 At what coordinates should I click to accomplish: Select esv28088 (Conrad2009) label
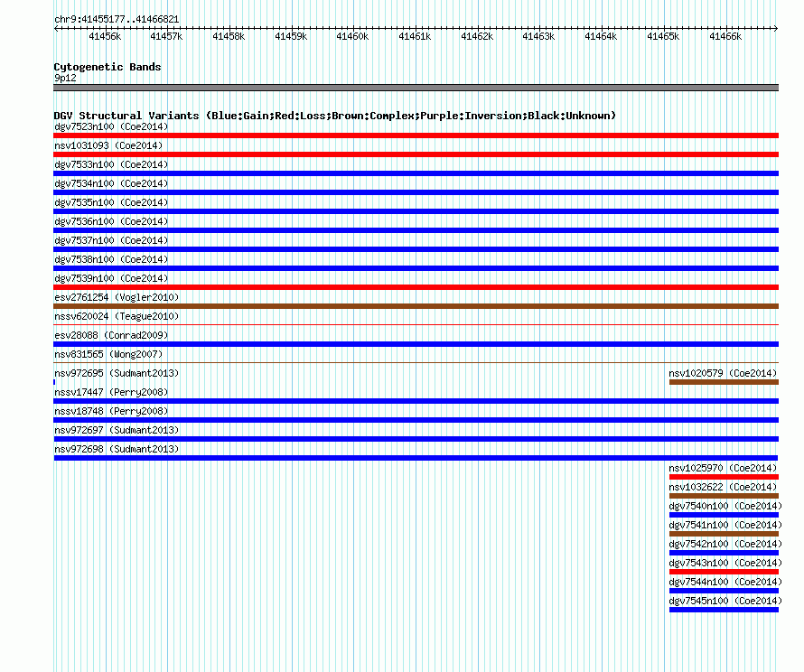pos(111,335)
